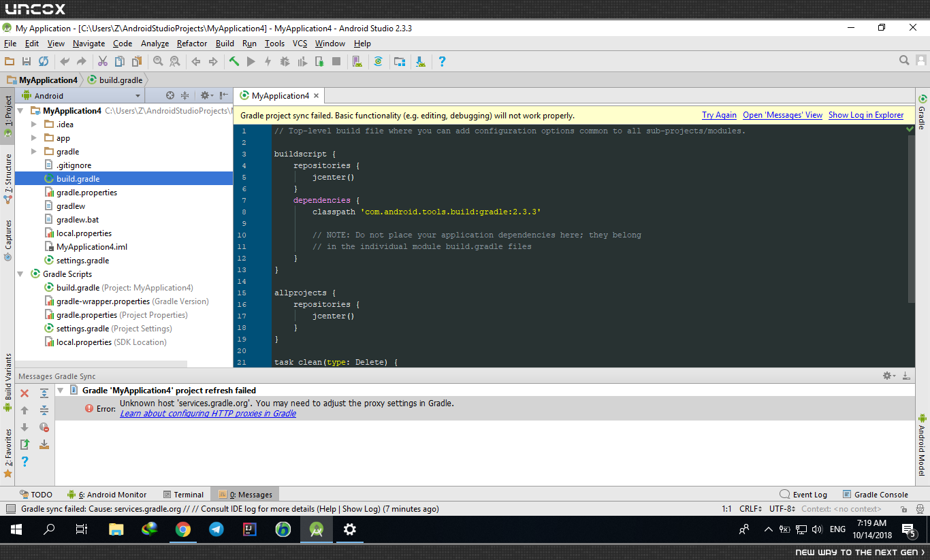Click Show Log in Explorer link

click(x=866, y=116)
